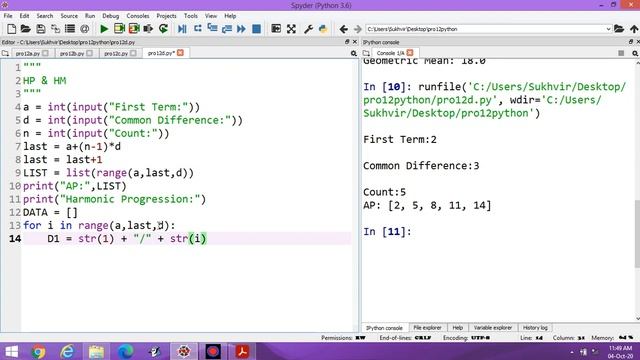Image resolution: width=640 pixels, height=360 pixels.
Task: Open the Run menu
Action: [x=90, y=16]
